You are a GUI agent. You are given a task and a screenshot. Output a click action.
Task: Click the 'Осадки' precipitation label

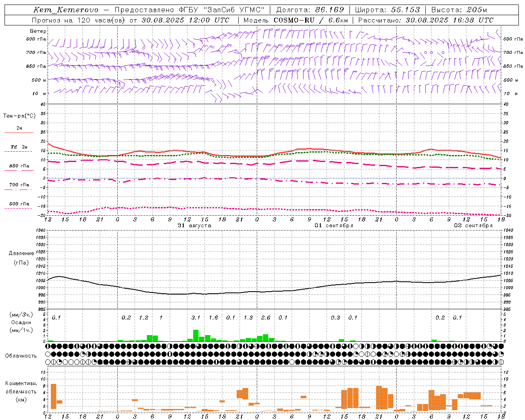click(21, 322)
